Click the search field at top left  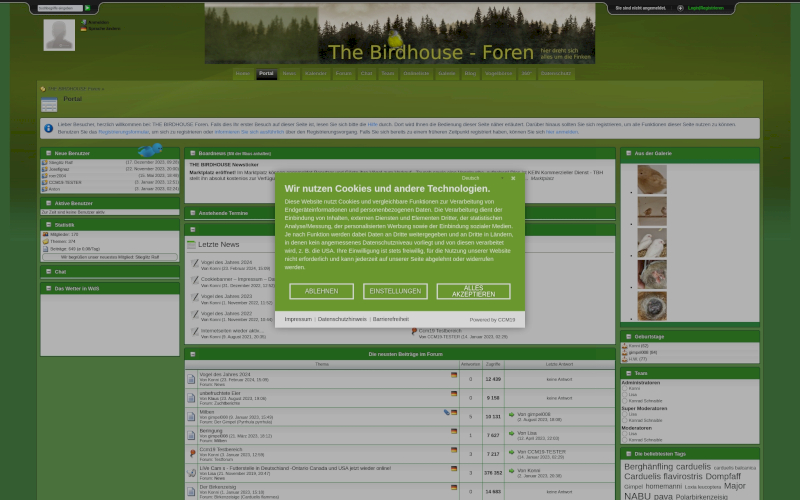coord(59,8)
